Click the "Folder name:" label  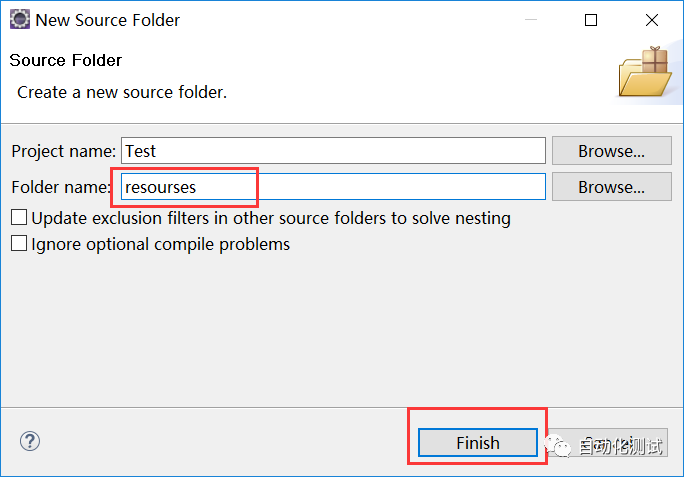point(62,186)
